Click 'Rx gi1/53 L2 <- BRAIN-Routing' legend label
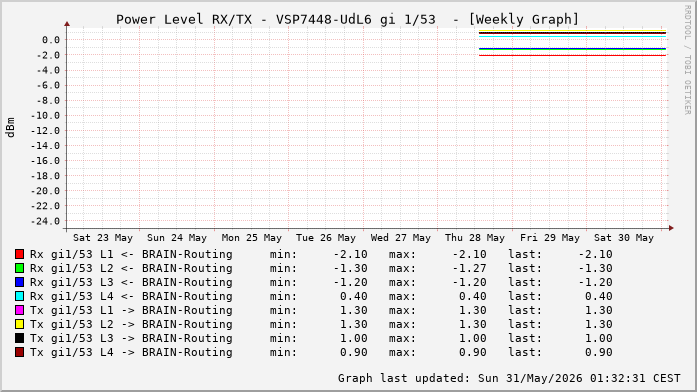This screenshot has height=392, width=697. point(131,268)
